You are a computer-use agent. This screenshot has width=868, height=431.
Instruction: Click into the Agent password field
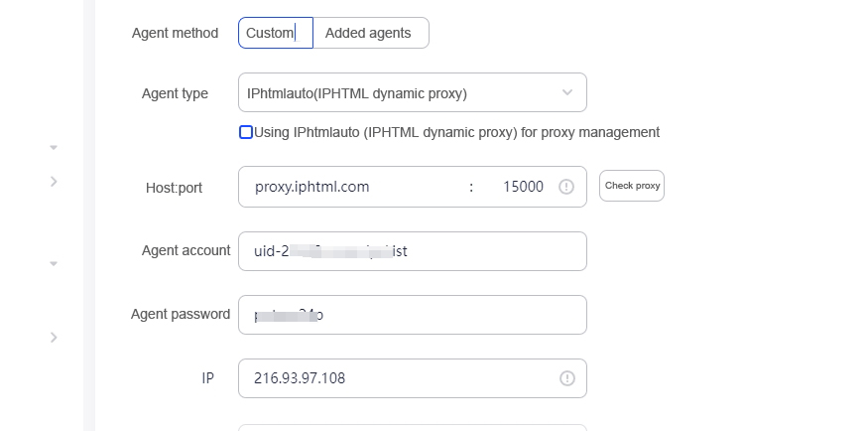coord(413,315)
